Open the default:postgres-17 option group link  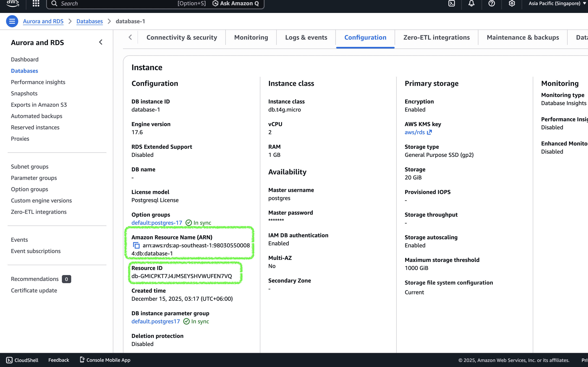[x=157, y=223]
